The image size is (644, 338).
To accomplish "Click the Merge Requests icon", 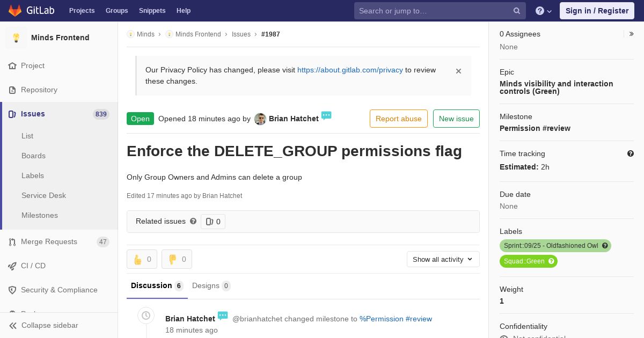I will [x=12, y=242].
